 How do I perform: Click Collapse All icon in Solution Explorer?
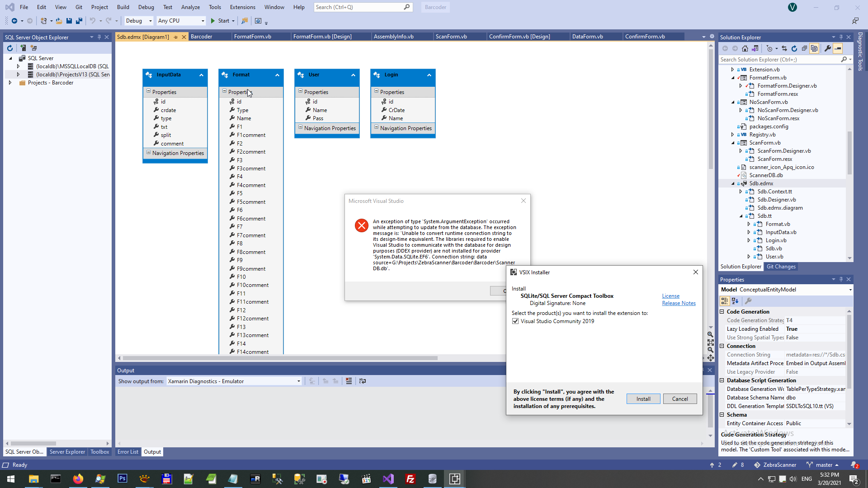[x=804, y=48]
